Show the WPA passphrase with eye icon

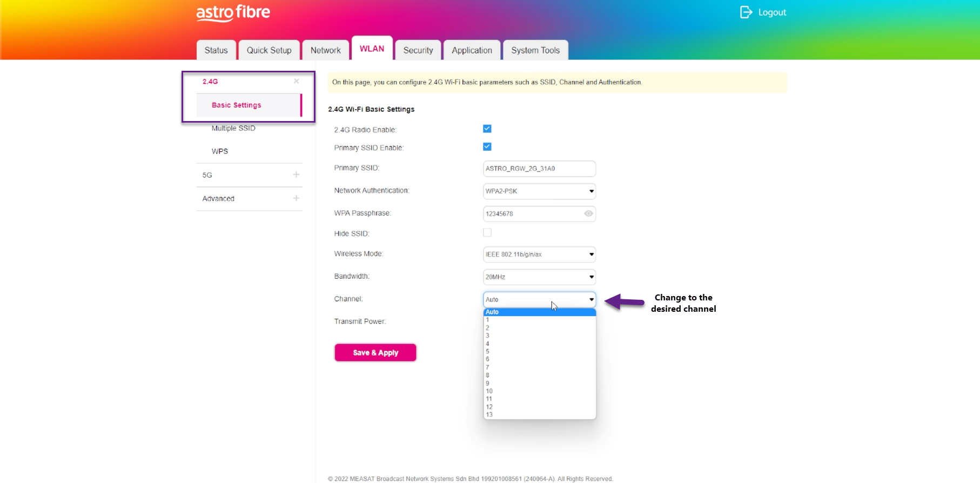[x=588, y=214]
